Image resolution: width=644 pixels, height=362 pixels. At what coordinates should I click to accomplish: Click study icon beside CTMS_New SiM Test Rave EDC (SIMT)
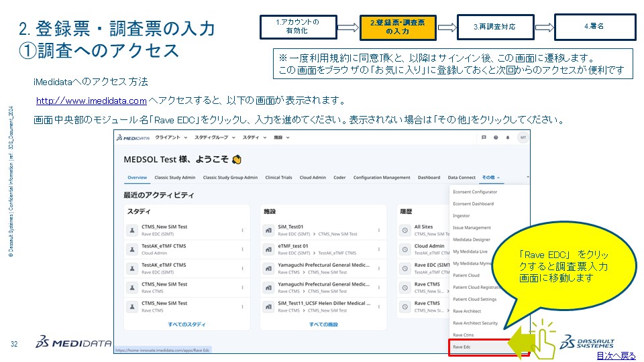coord(132,230)
